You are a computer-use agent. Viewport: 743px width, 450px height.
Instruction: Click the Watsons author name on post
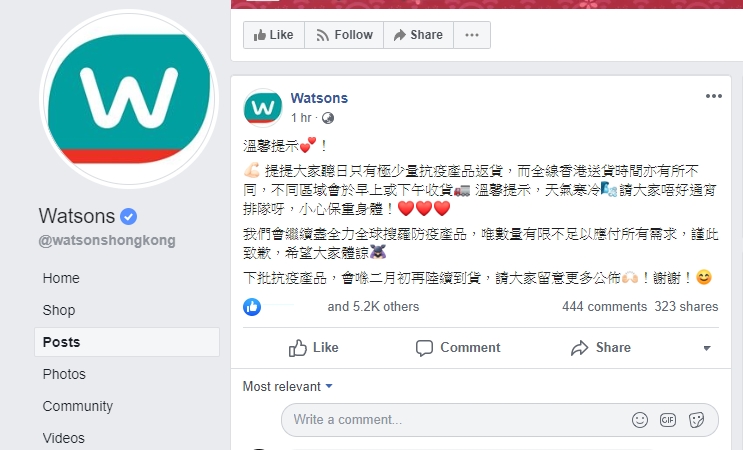319,98
